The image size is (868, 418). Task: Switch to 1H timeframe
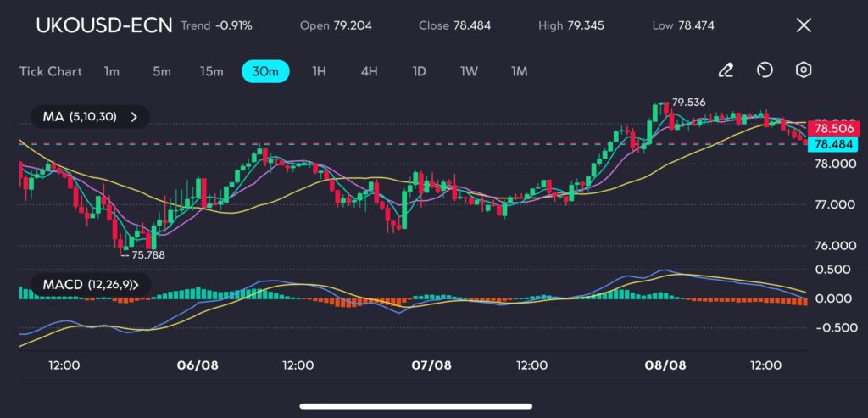tap(319, 71)
